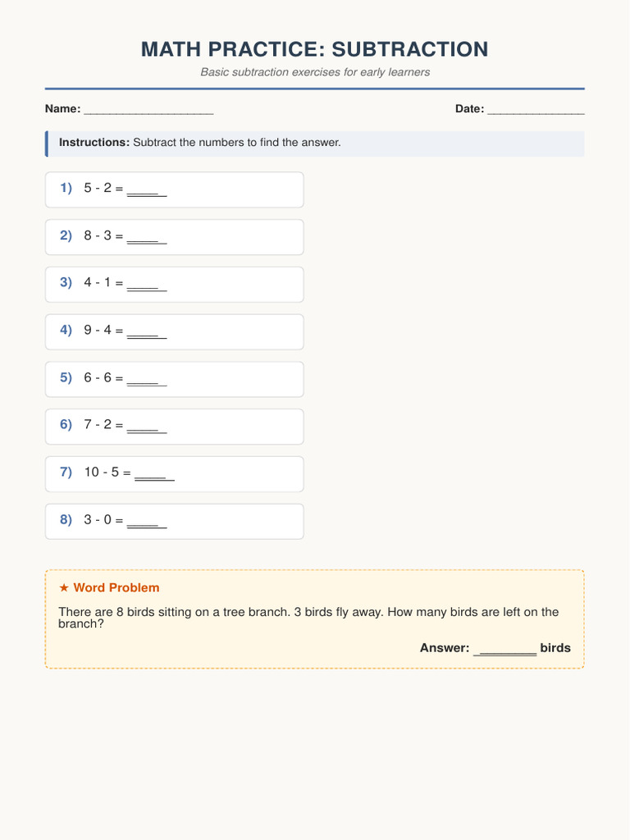Click the subtitle about early learners
This screenshot has width=630, height=840.
click(315, 72)
